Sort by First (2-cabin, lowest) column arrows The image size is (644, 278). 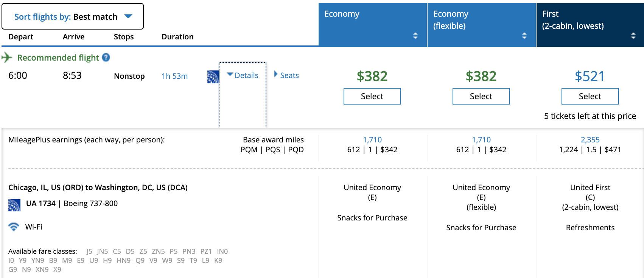(x=633, y=36)
